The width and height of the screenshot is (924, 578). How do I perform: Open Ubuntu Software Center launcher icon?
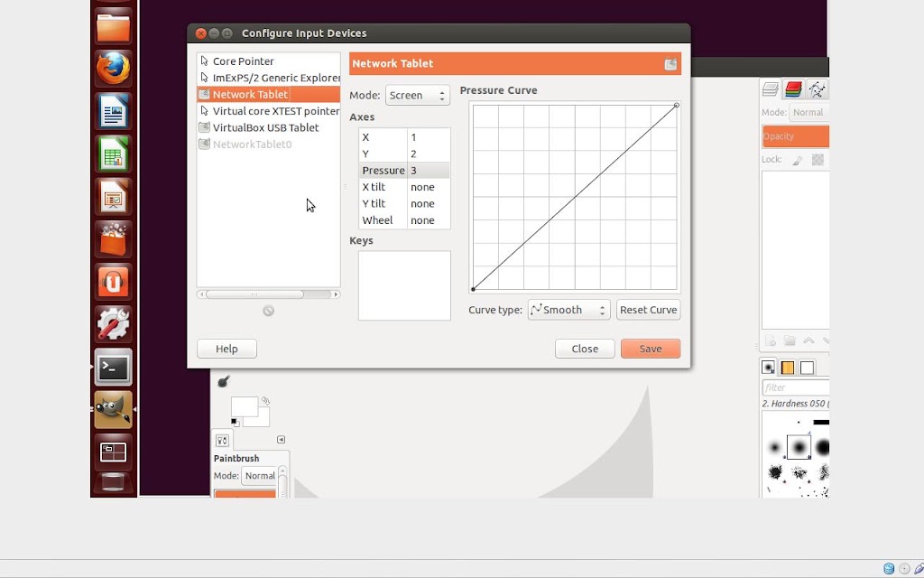pos(113,238)
